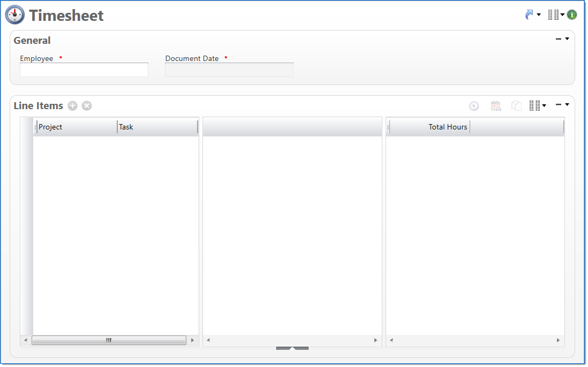Add a new line item with plus icon

coord(73,106)
